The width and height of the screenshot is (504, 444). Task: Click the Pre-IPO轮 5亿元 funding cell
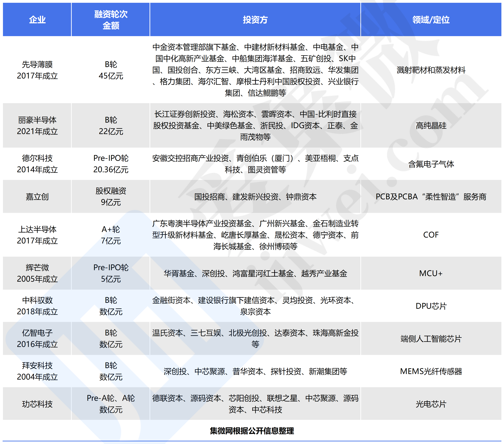111,273
